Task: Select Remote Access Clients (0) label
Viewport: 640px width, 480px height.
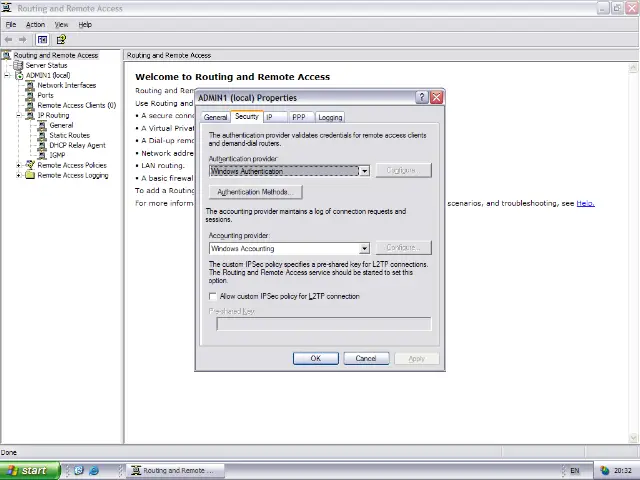Action: tap(77, 105)
